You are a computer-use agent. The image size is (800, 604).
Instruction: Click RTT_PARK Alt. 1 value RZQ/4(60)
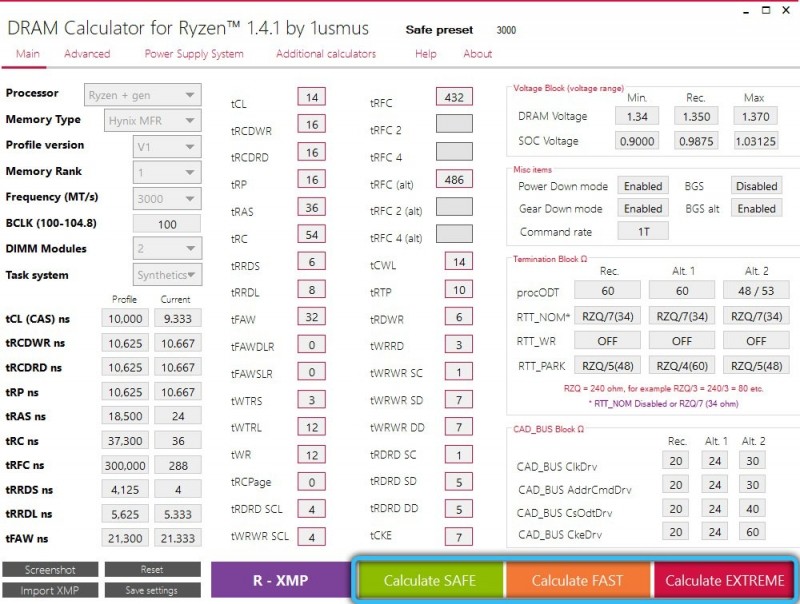[x=682, y=366]
